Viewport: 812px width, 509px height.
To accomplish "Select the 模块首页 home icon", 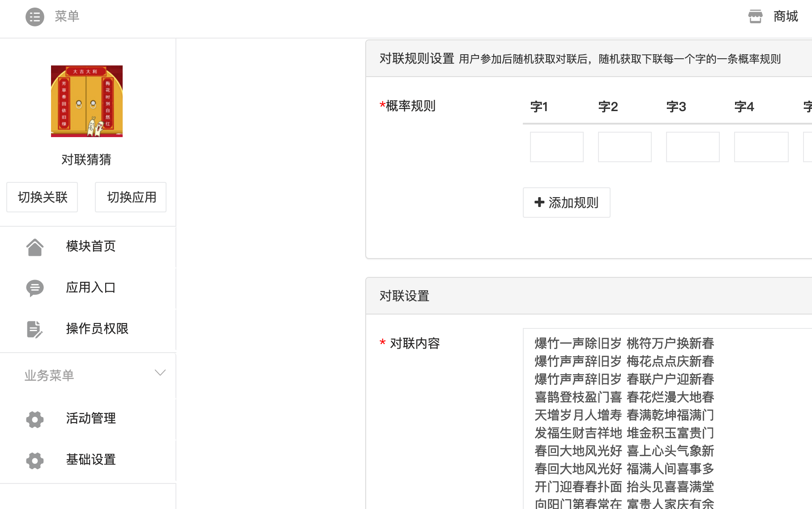I will point(34,246).
